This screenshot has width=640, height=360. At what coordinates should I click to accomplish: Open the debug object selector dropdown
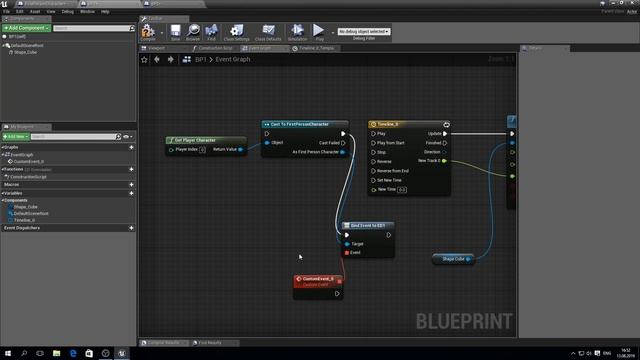click(364, 31)
